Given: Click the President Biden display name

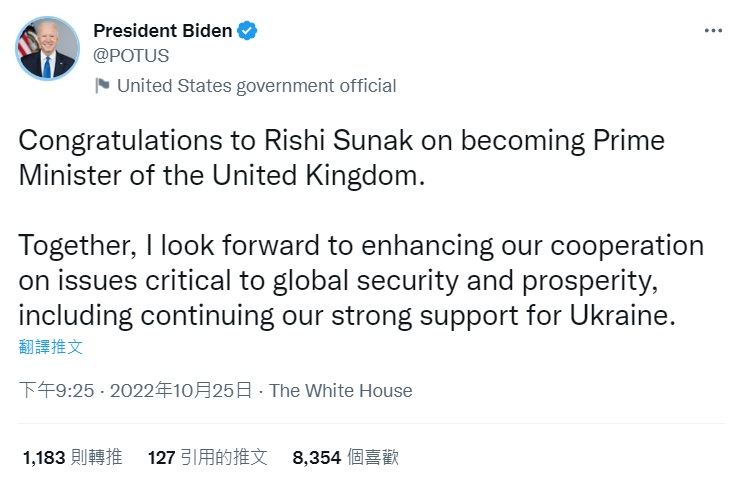Looking at the screenshot, I should (x=162, y=31).
